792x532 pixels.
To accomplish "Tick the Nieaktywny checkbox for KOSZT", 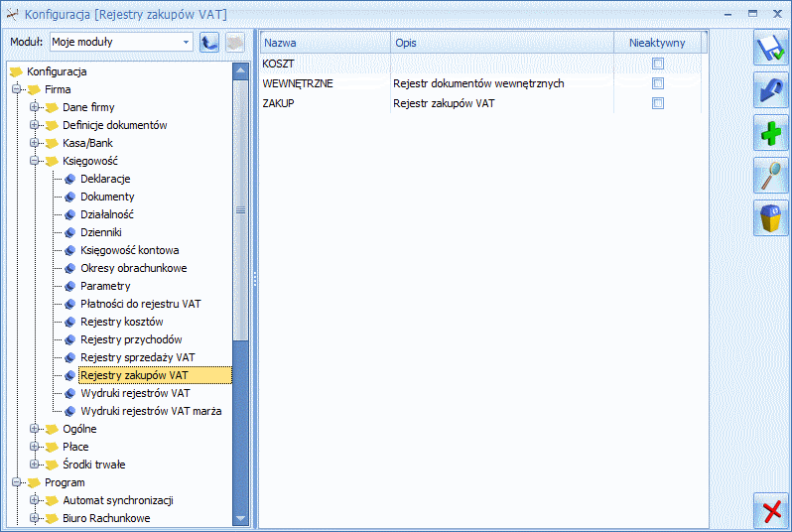I will pos(658,64).
